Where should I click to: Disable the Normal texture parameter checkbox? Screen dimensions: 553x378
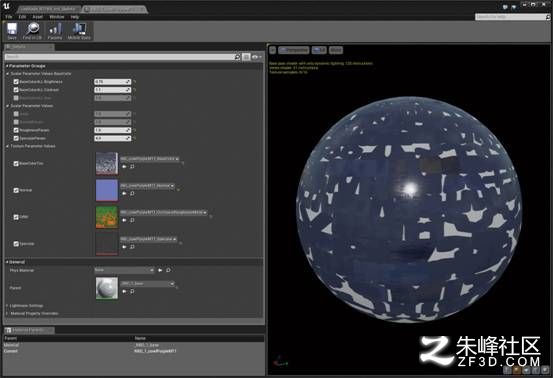tap(16, 190)
